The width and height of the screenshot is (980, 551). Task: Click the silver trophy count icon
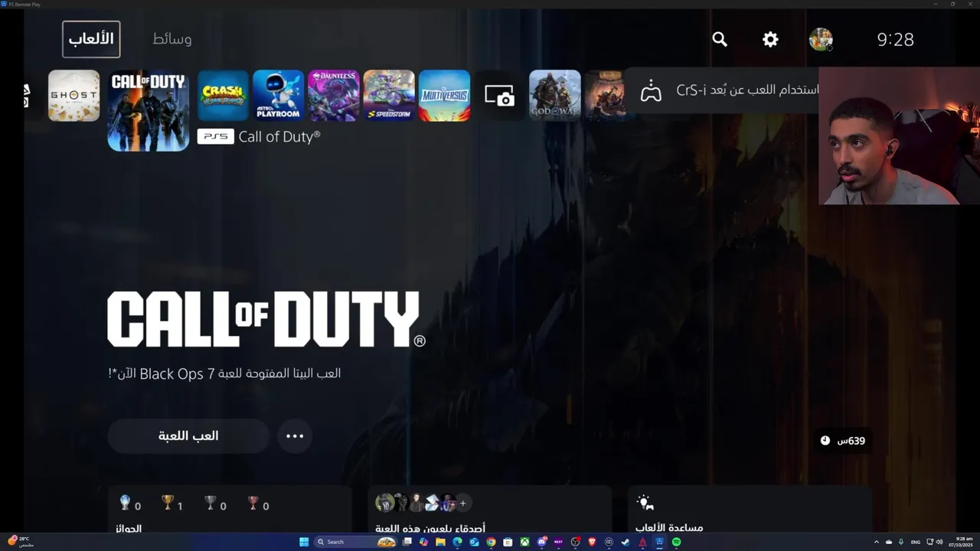[211, 503]
